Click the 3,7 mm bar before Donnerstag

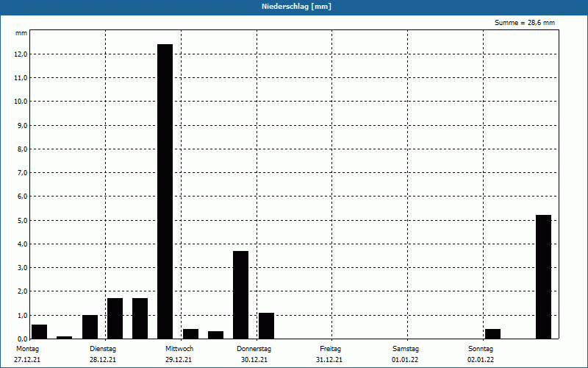click(x=241, y=295)
